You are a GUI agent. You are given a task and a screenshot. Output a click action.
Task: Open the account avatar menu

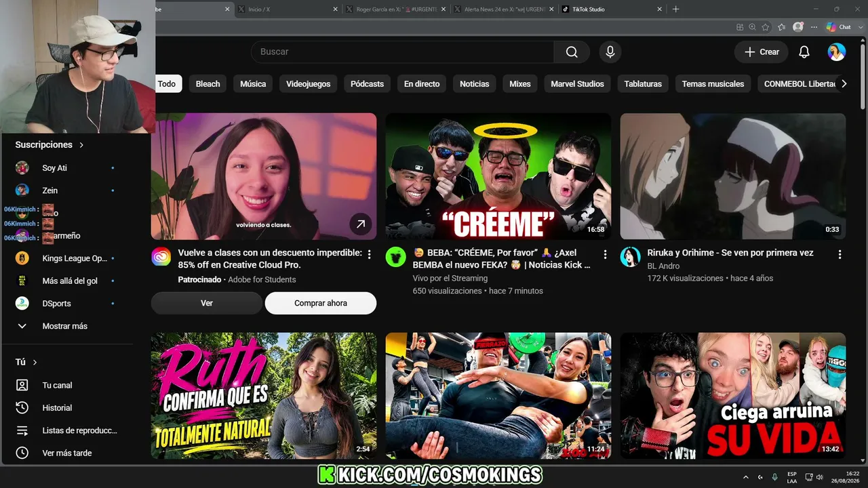837,52
